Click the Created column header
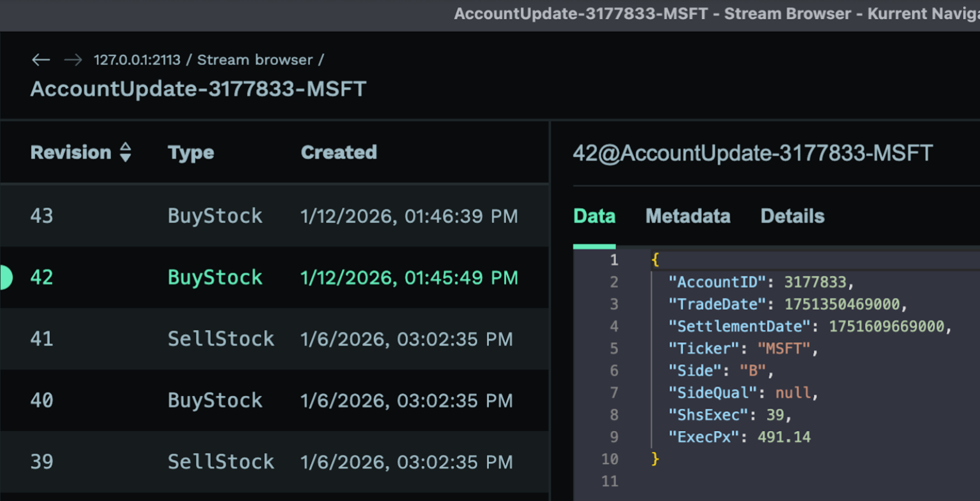The width and height of the screenshot is (980, 501). [x=339, y=152]
